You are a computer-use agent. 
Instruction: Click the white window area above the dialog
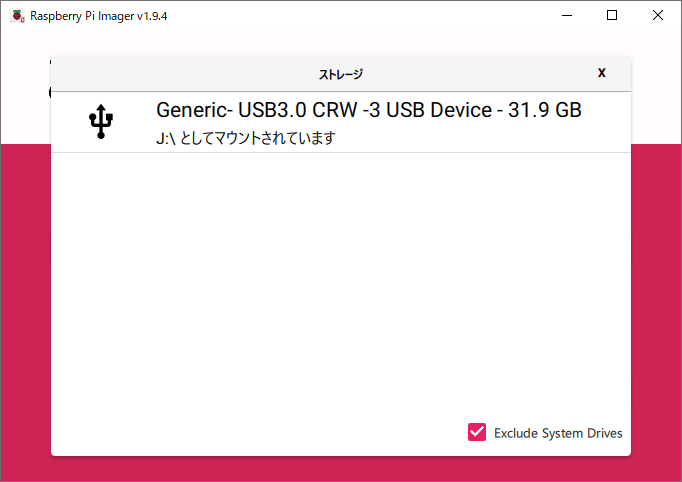pyautogui.click(x=341, y=43)
